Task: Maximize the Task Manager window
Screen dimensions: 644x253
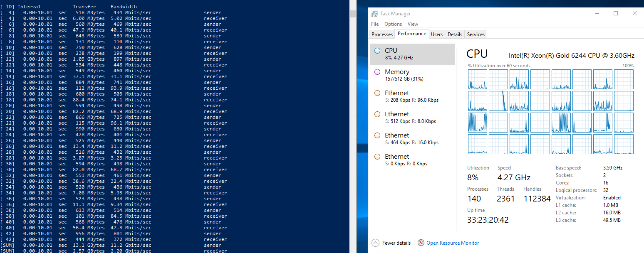Action: [616, 13]
